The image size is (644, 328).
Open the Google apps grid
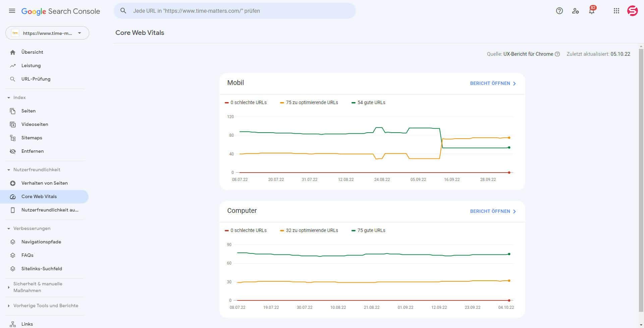point(616,11)
